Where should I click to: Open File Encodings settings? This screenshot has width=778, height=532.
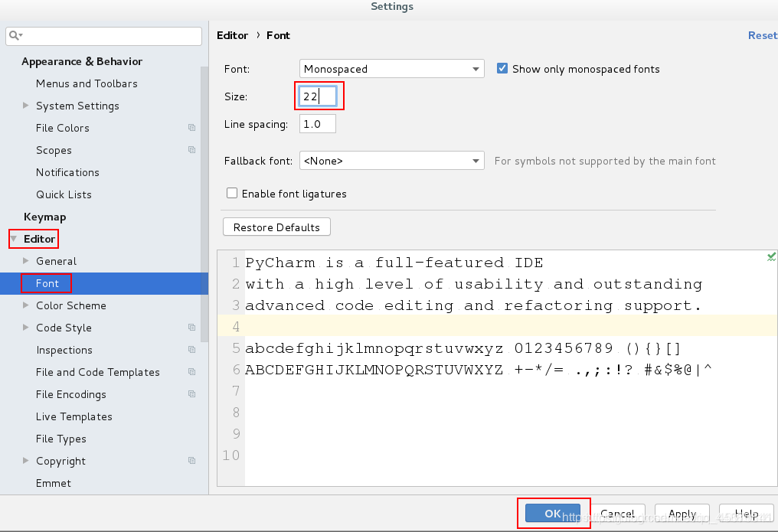pos(71,395)
